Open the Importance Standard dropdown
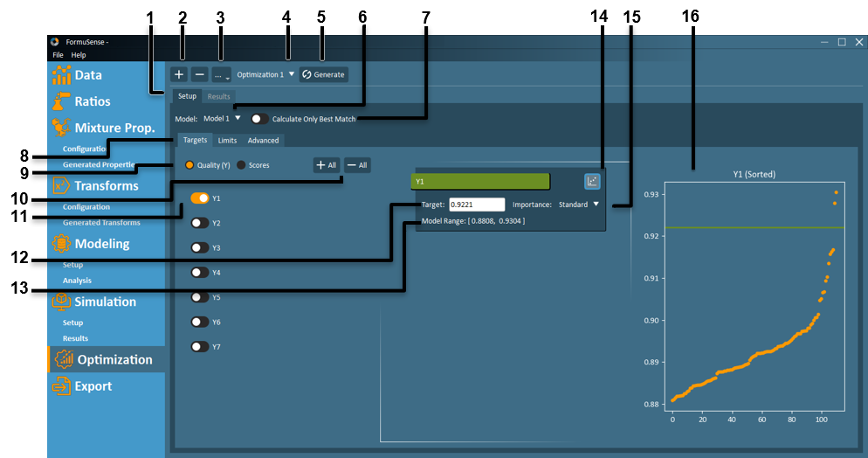 click(x=578, y=205)
